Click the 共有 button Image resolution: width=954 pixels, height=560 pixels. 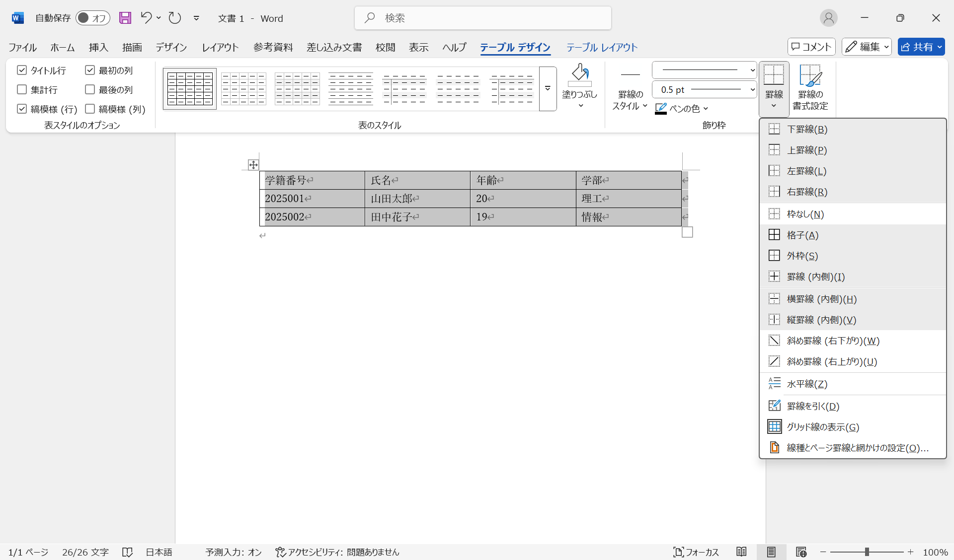click(x=921, y=47)
